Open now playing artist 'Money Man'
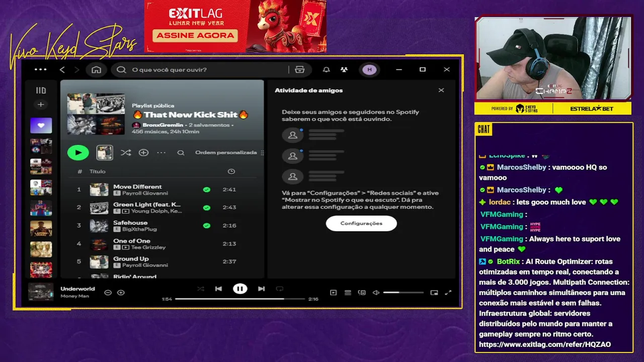644x362 pixels. (74, 296)
